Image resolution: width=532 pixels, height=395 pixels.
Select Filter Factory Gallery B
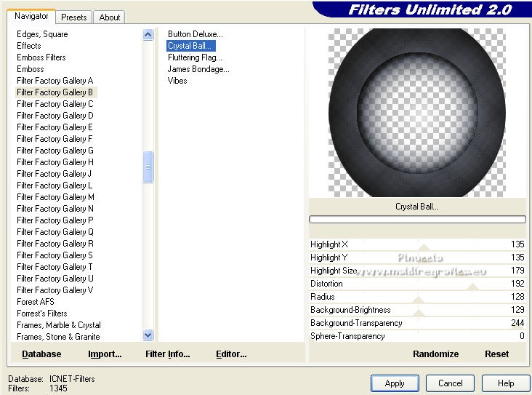(55, 92)
